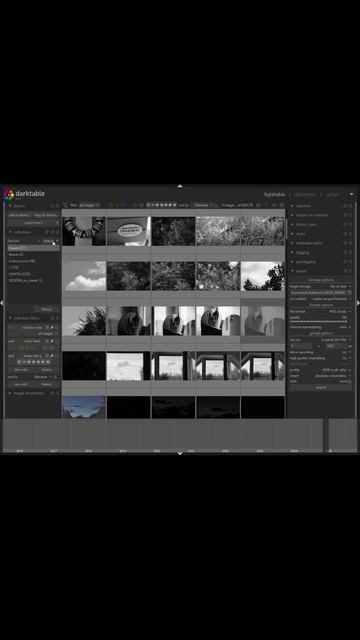The width and height of the screenshot is (360, 640).
Task: Reset the collections module
Action: point(53,232)
